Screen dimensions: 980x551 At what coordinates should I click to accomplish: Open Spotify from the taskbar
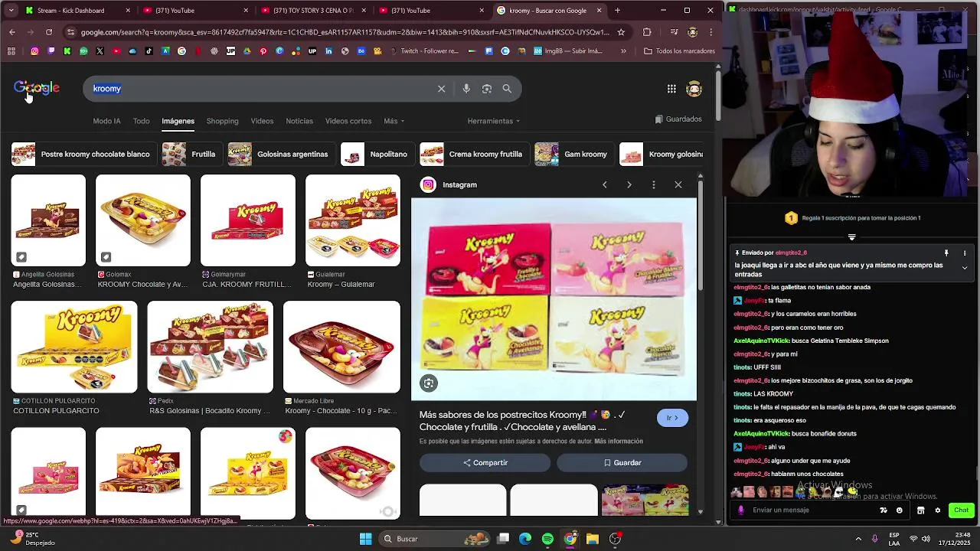click(x=547, y=539)
